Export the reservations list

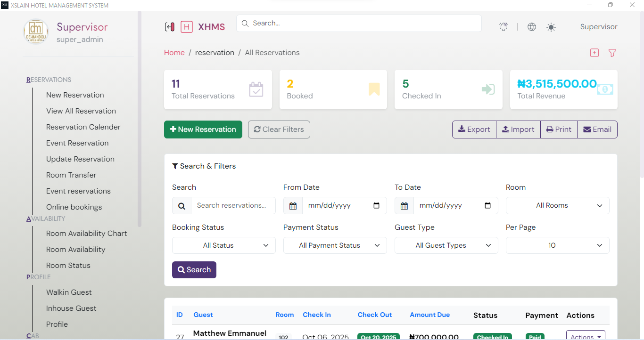tap(474, 129)
